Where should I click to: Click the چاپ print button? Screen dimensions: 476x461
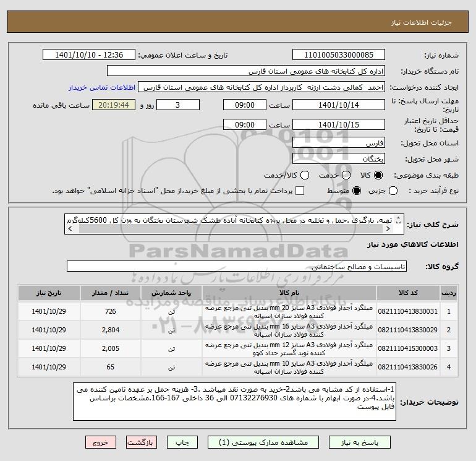pyautogui.click(x=182, y=442)
